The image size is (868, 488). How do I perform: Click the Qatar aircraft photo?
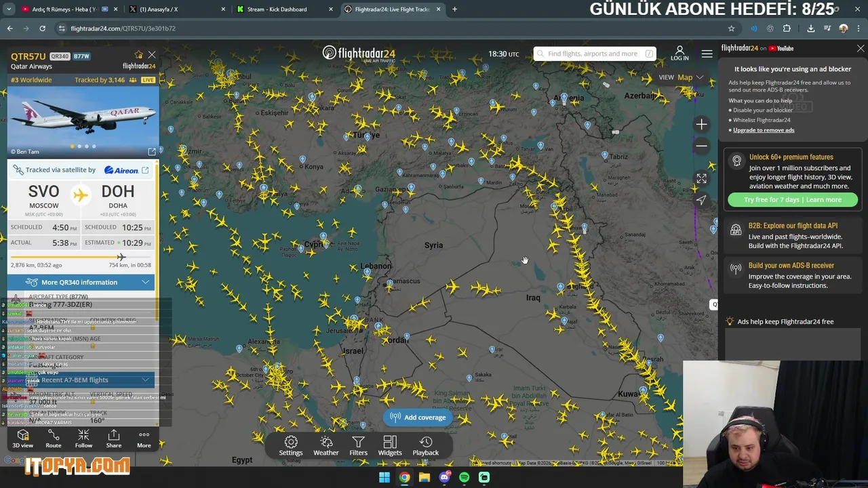coord(83,122)
